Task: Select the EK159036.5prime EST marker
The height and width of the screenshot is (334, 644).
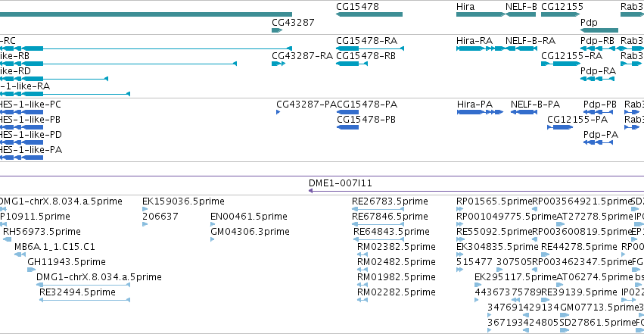Action: (x=145, y=209)
